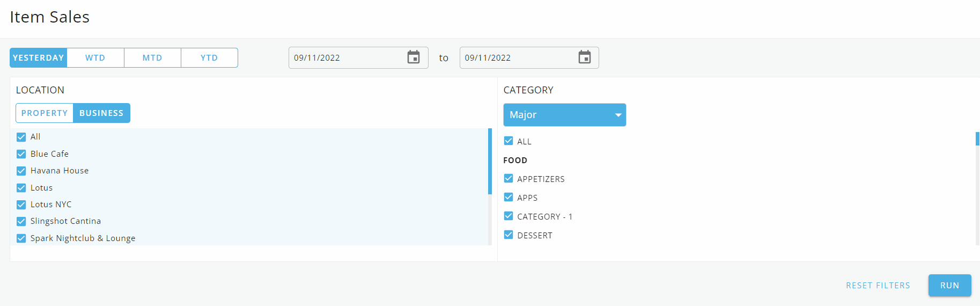Viewport: 980px width, 306px height.
Task: Select the YESTERDAY date range tab
Action: pyautogui.click(x=39, y=58)
